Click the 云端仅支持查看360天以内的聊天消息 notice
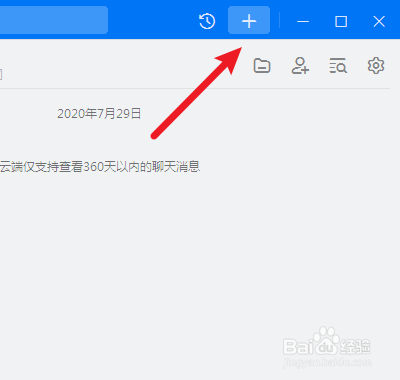The height and width of the screenshot is (380, 400). (x=100, y=166)
